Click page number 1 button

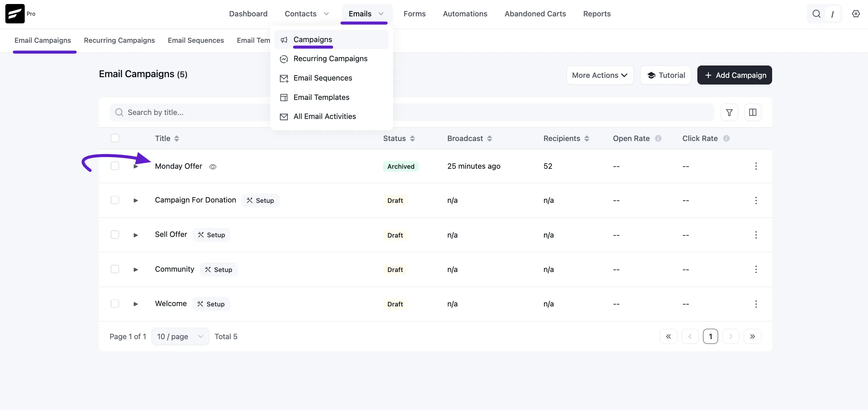pyautogui.click(x=710, y=336)
